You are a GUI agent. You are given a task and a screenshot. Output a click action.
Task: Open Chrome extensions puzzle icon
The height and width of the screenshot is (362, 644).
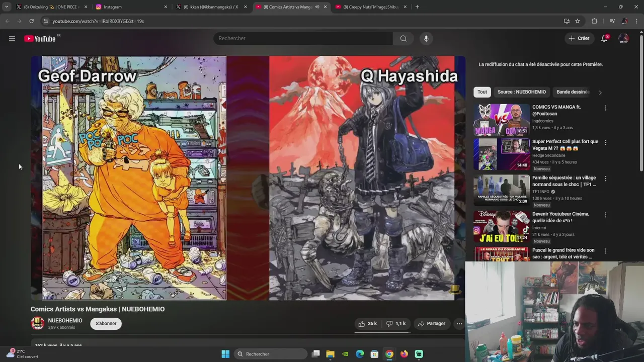pos(594,21)
